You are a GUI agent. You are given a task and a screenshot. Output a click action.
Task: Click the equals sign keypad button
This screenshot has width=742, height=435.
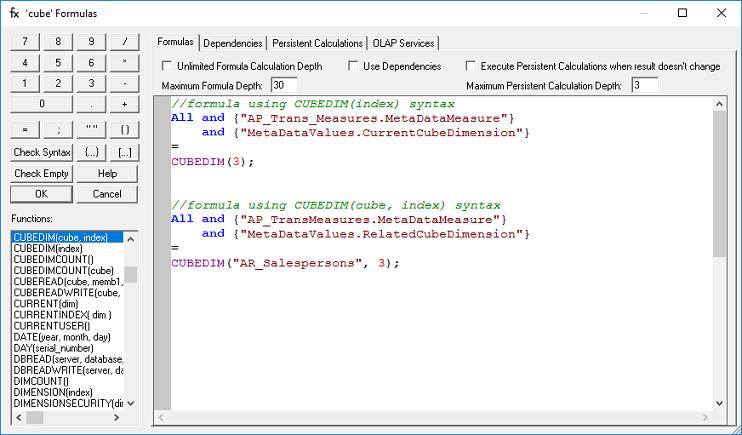(x=24, y=129)
